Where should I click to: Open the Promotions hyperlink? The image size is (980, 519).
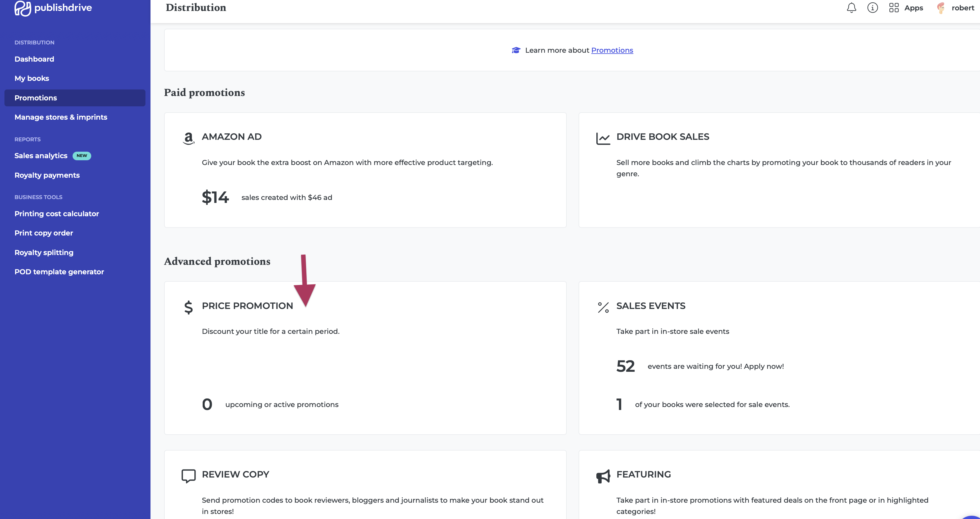pyautogui.click(x=612, y=50)
